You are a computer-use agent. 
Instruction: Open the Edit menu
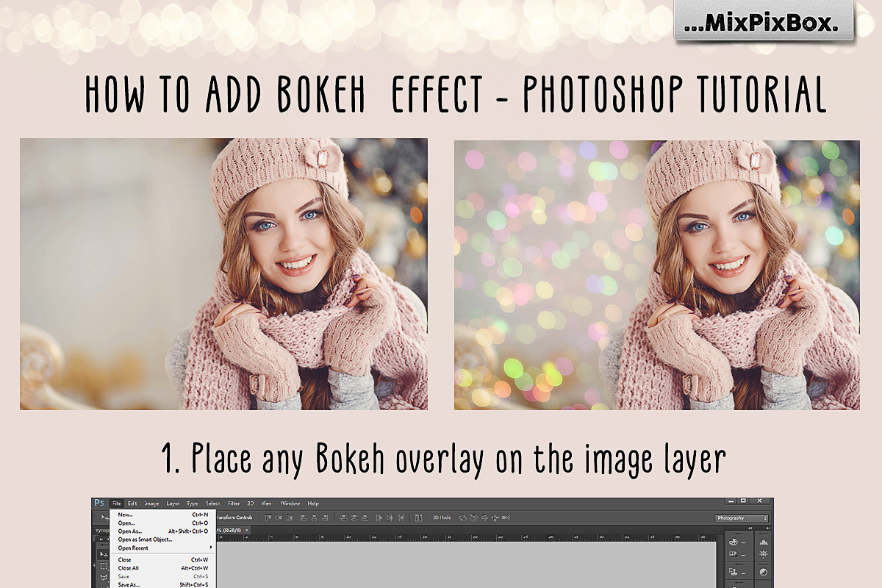[132, 503]
